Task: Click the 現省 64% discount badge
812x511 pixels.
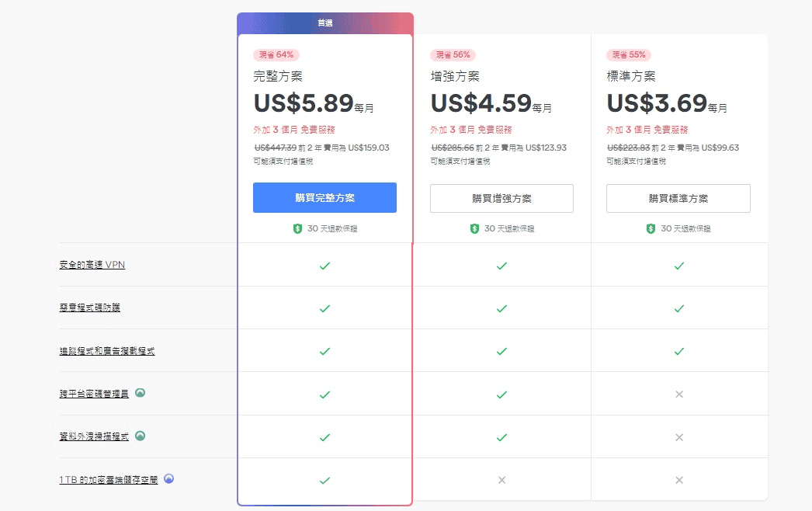Action: tap(276, 54)
